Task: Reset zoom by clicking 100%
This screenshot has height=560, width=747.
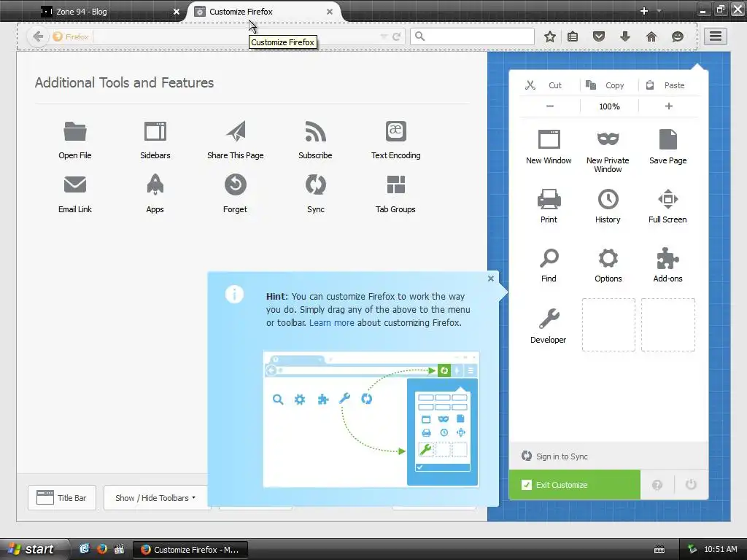Action: [x=609, y=106]
